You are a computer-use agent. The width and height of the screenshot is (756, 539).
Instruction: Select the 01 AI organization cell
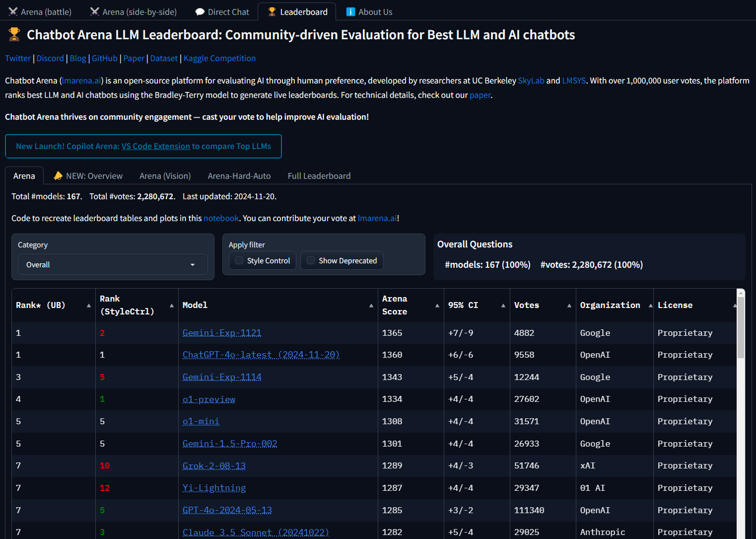(615, 488)
